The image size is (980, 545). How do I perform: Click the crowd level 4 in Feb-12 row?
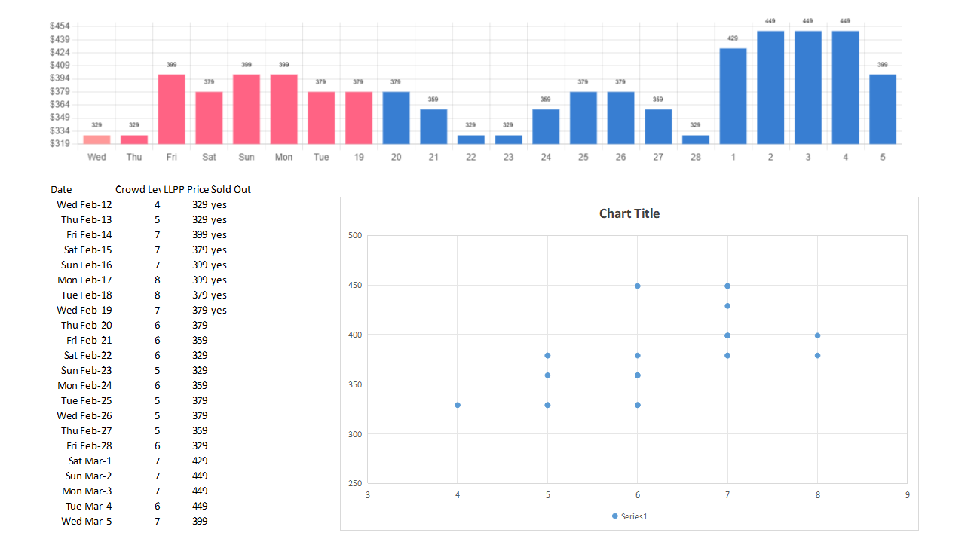point(157,204)
